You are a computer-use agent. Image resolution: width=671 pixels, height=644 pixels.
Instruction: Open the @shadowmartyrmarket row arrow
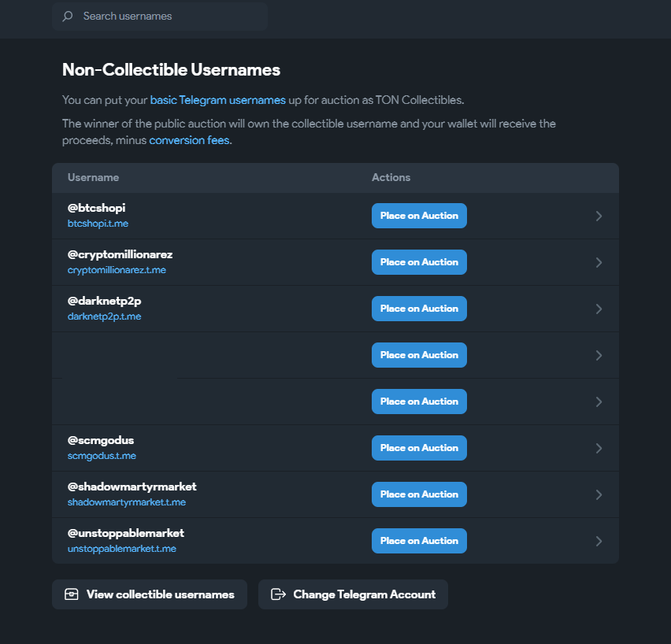[599, 494]
